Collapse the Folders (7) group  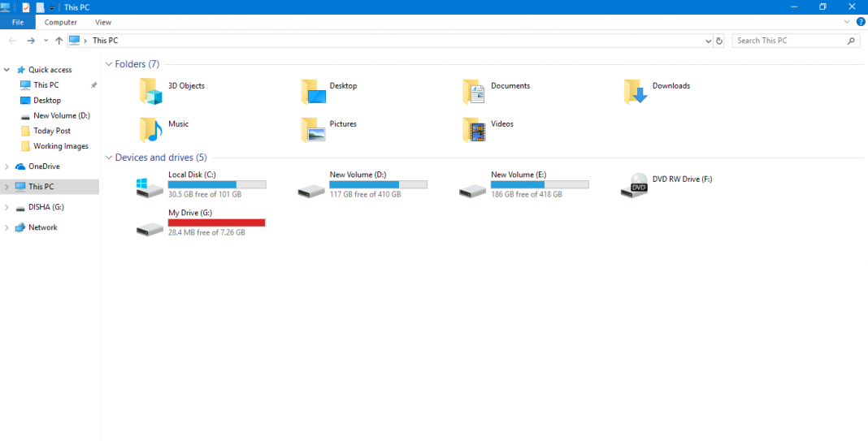click(x=109, y=64)
